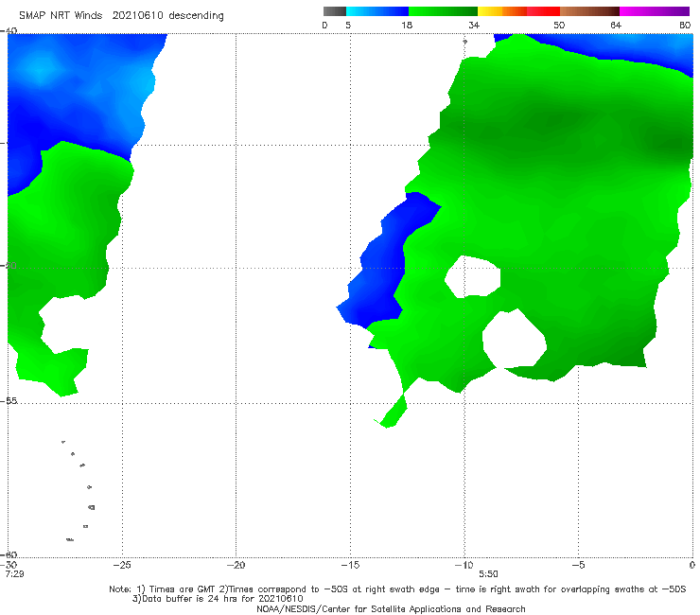The width and height of the screenshot is (700, 615).
Task: Click the upper white hole inside the green wind area
Action: click(x=473, y=276)
